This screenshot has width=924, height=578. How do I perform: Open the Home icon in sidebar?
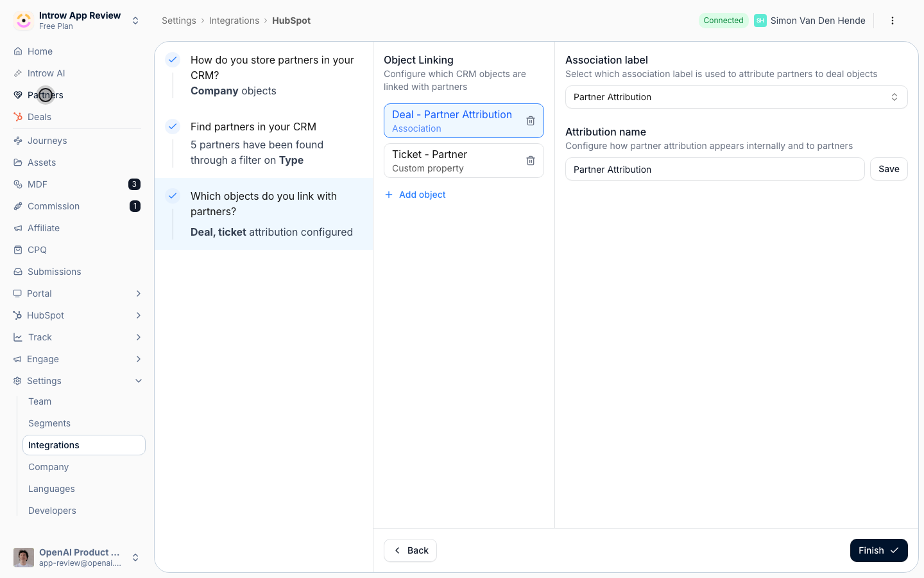pyautogui.click(x=18, y=51)
